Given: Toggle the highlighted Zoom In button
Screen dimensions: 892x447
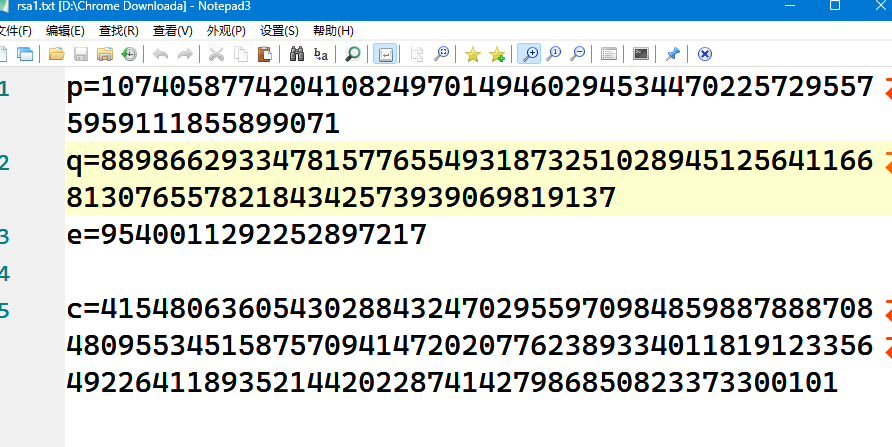Looking at the screenshot, I should point(530,54).
